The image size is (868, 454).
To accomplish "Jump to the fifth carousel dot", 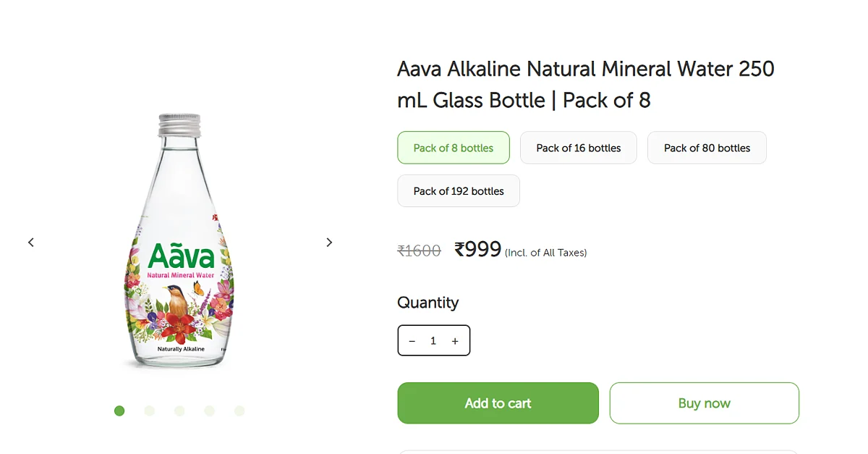I will pos(239,411).
